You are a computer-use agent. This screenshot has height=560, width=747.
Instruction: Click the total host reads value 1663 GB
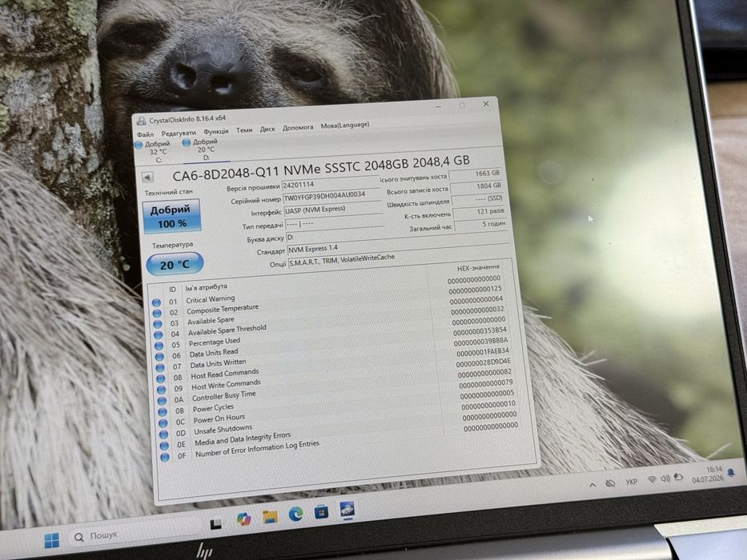tap(476, 174)
